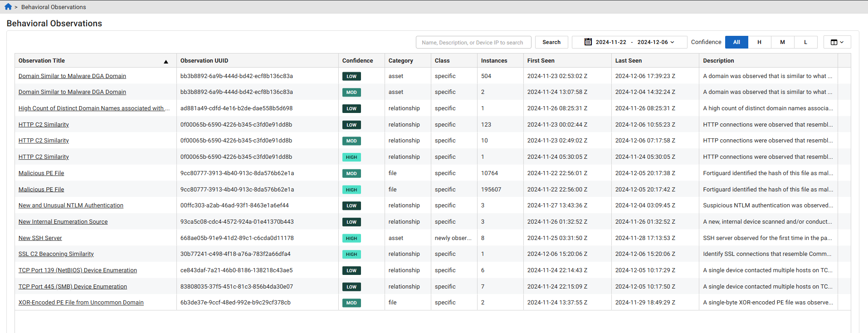The width and height of the screenshot is (868, 333).
Task: Expand the date range dropdown
Action: pos(673,42)
